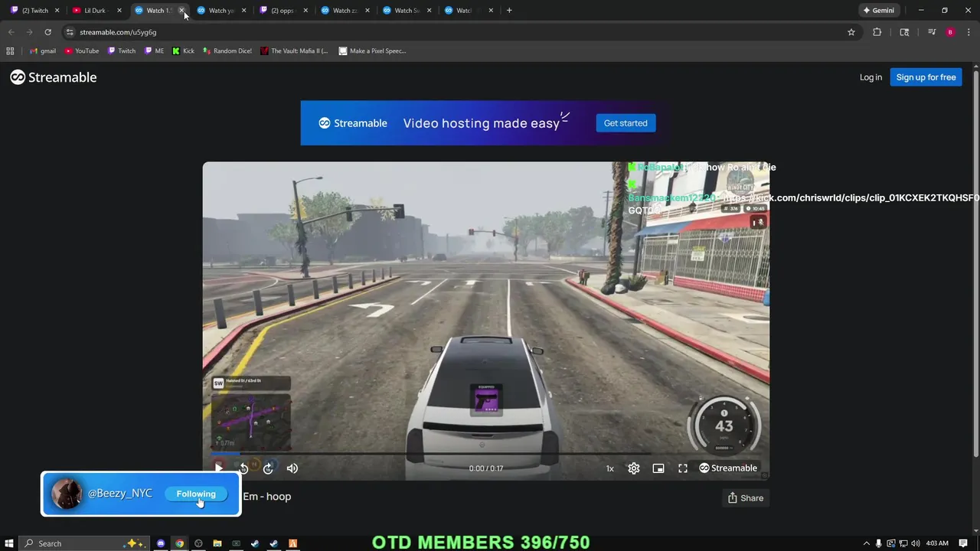This screenshot has width=980, height=551.
Task: Open the Kick bookmark
Action: tap(183, 51)
